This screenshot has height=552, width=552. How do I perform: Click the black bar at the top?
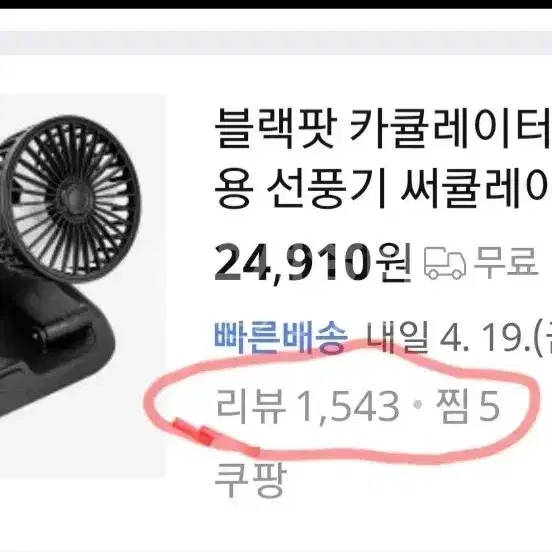click(x=276, y=4)
